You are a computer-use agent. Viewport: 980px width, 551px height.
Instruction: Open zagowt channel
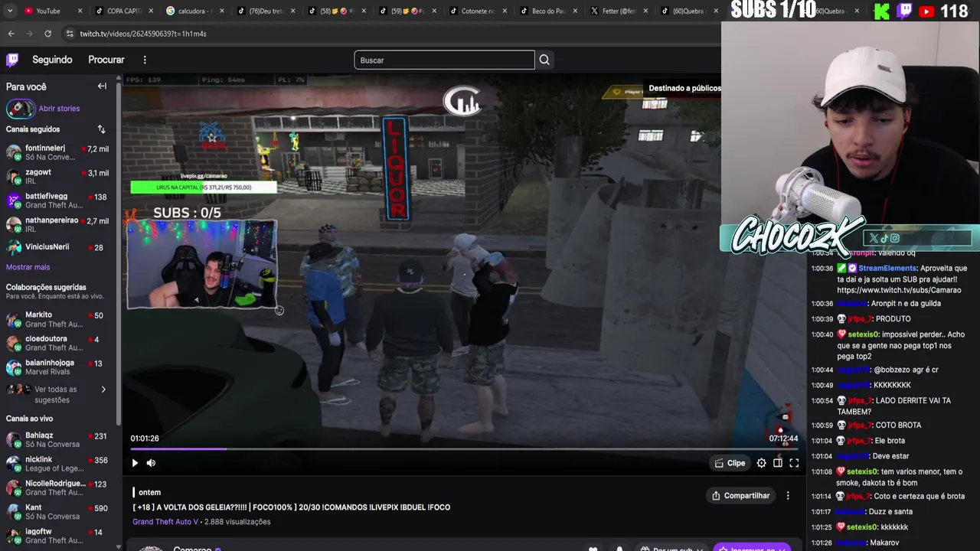click(x=59, y=177)
